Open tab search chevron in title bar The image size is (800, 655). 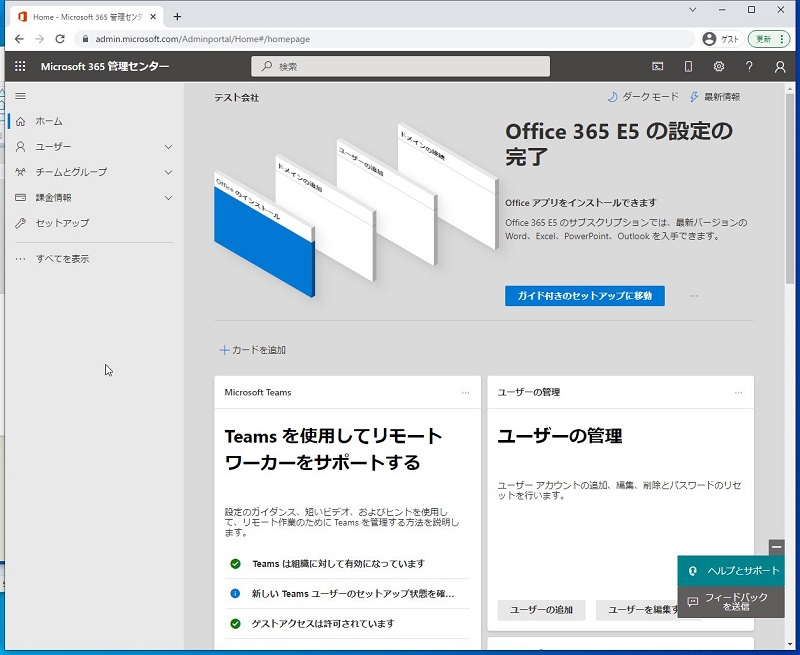692,10
